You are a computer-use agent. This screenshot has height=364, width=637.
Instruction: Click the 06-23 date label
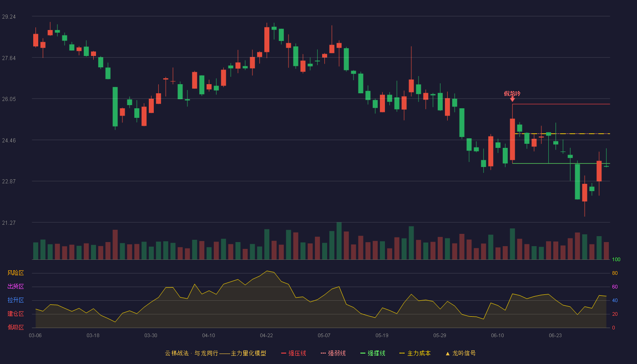pyautogui.click(x=555, y=335)
